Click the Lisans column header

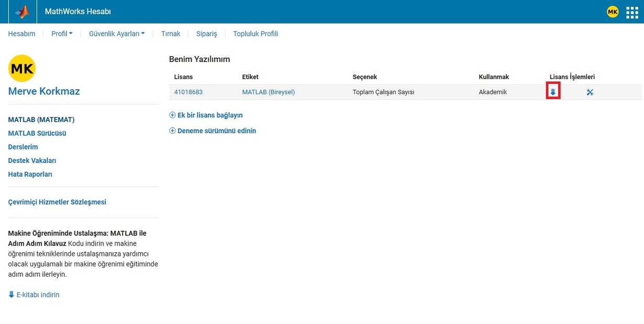pyautogui.click(x=183, y=77)
